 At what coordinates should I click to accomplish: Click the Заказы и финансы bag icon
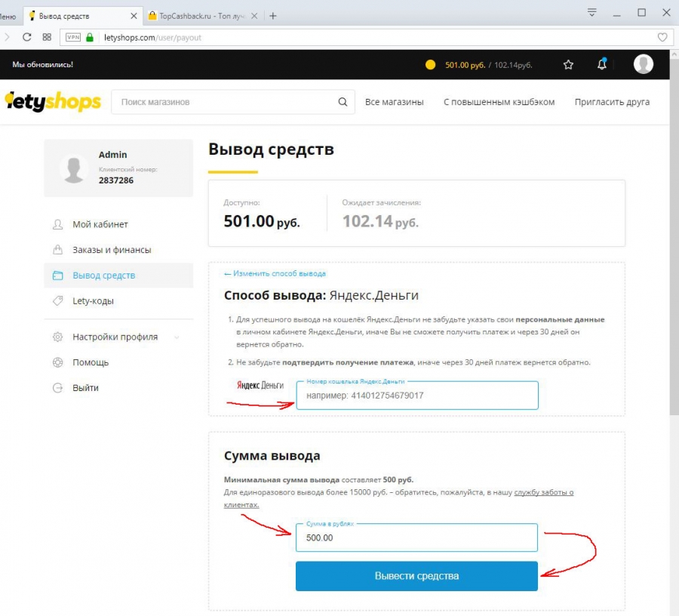click(x=57, y=250)
